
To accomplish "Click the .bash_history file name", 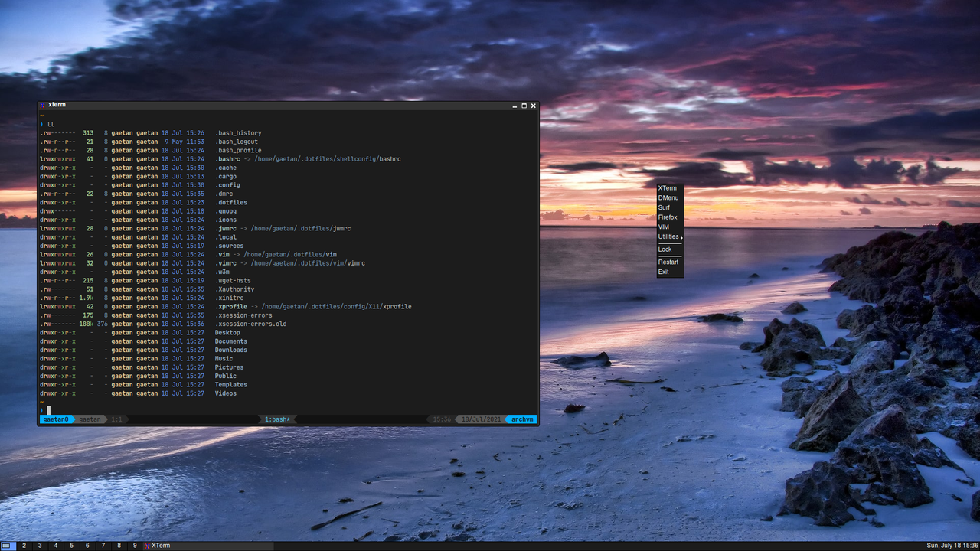I will [x=238, y=133].
